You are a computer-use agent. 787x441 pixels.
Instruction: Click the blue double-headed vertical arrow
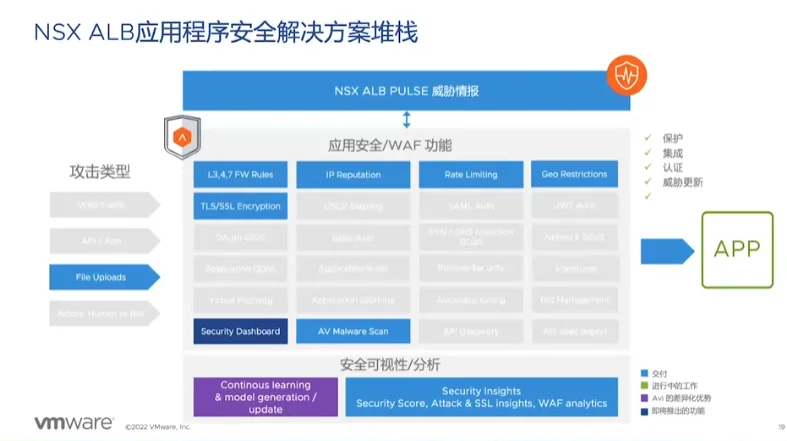tap(407, 119)
